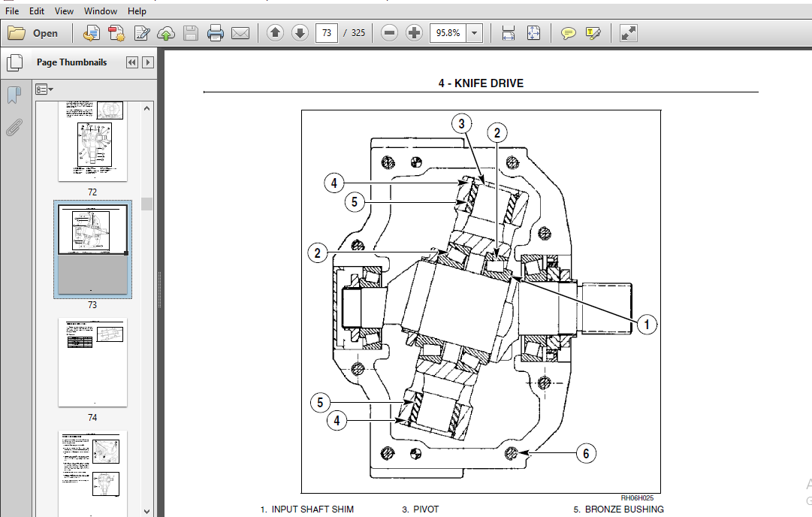The width and height of the screenshot is (812, 517).
Task: Open the zoom level dropdown arrow
Action: pos(475,33)
